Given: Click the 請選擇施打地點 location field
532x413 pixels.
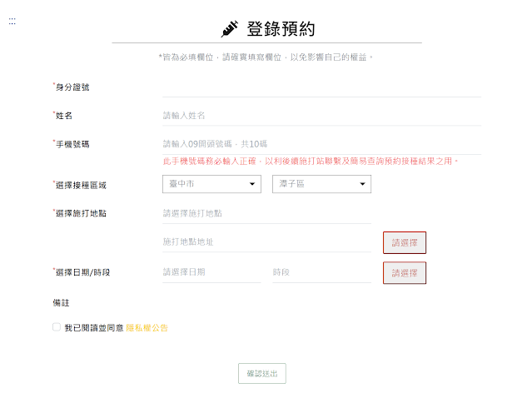Looking at the screenshot, I should pyautogui.click(x=266, y=213).
